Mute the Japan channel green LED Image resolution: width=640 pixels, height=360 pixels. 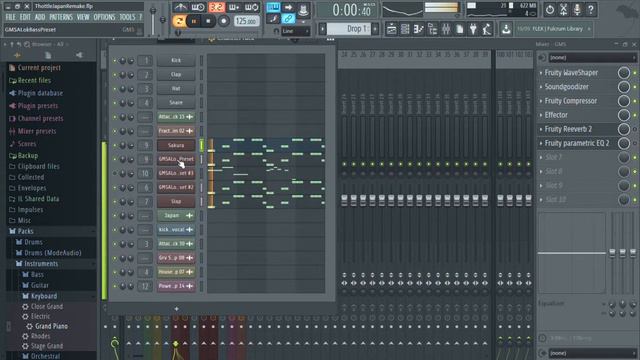pyautogui.click(x=114, y=216)
